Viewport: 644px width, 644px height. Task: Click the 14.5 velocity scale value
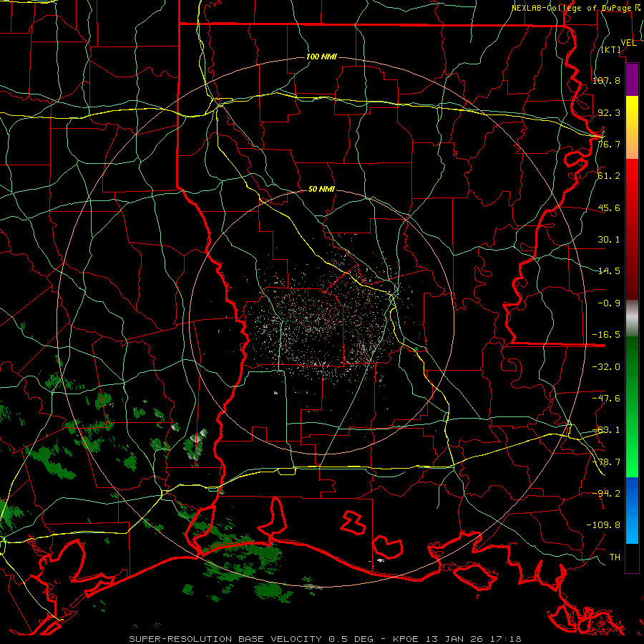[x=609, y=271]
